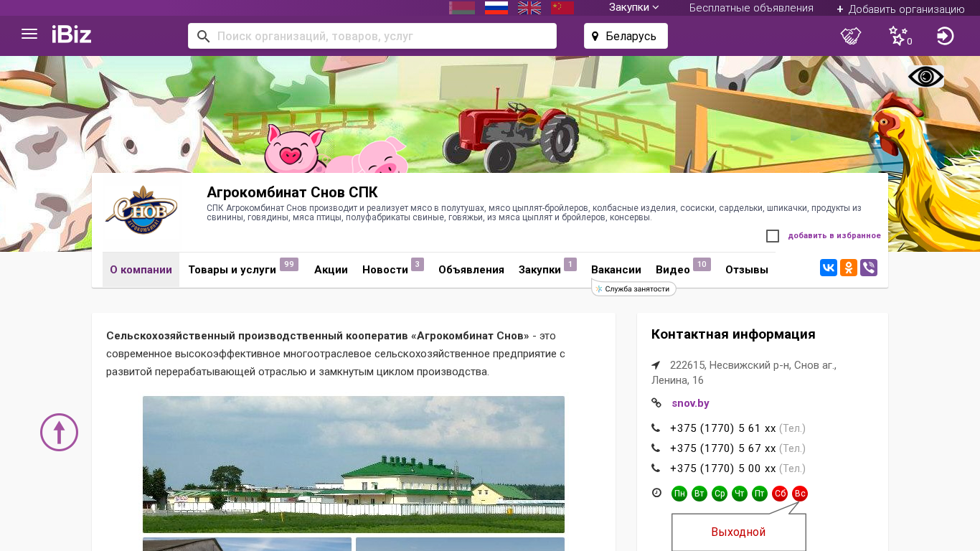The width and height of the screenshot is (980, 551).
Task: Switch to the Chinese flag language
Action: (x=562, y=8)
